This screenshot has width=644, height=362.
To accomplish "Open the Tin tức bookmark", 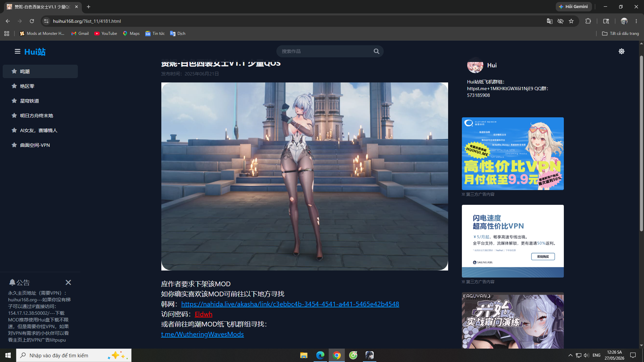I will pyautogui.click(x=155, y=34).
